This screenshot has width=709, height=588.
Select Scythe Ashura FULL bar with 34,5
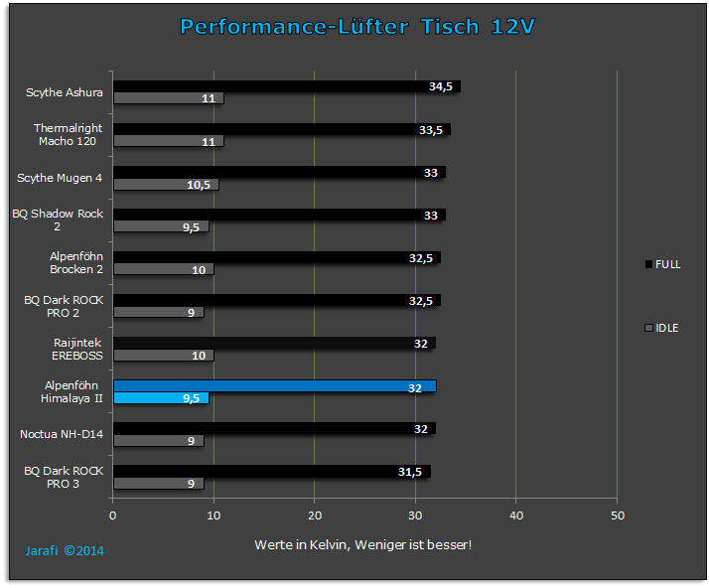(x=287, y=86)
